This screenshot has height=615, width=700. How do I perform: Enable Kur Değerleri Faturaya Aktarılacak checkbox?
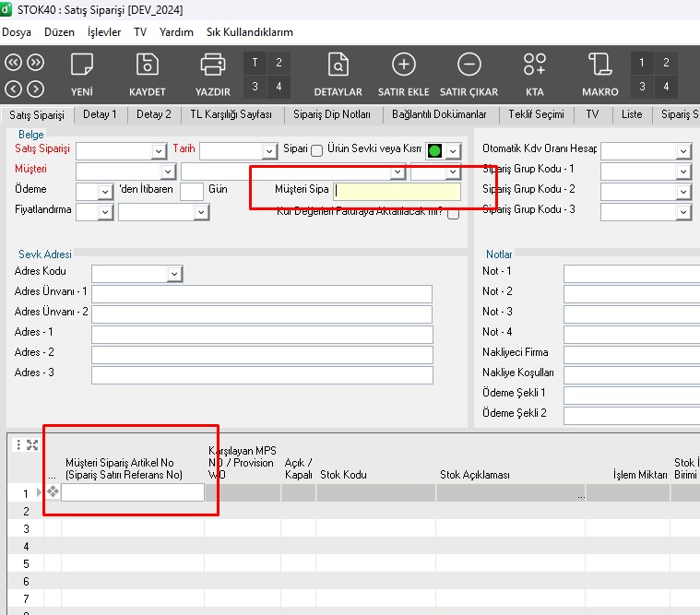pyautogui.click(x=453, y=213)
